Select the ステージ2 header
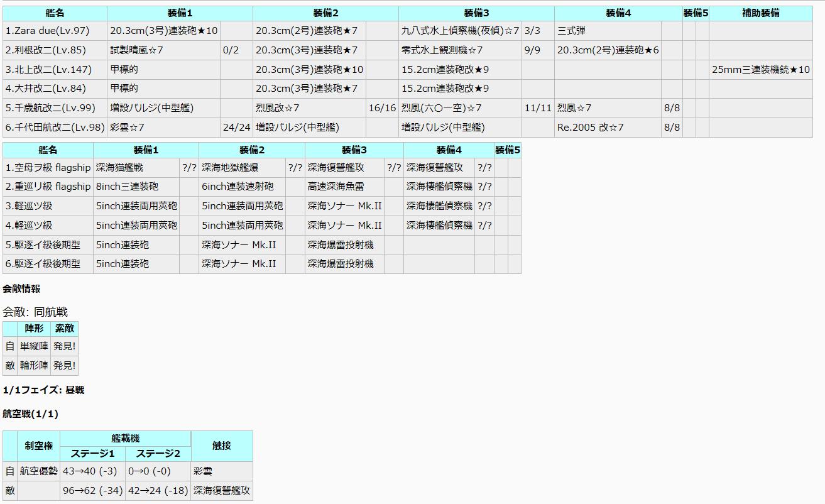The width and height of the screenshot is (825, 504). tap(158, 454)
